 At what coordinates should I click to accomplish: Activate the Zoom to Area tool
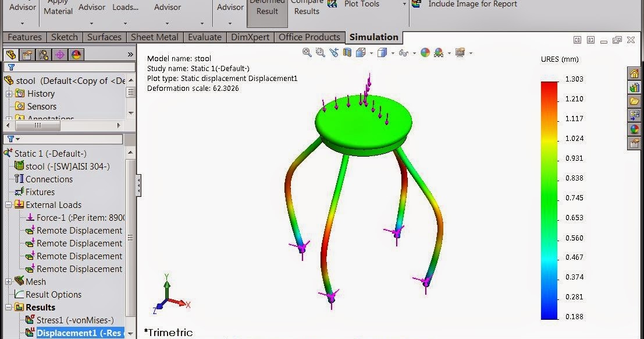click(320, 52)
